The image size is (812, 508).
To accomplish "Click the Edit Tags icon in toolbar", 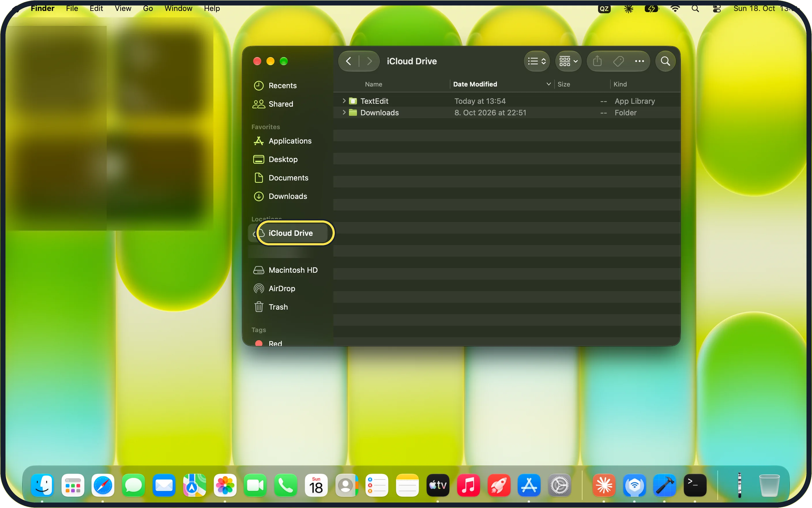I will pyautogui.click(x=618, y=61).
